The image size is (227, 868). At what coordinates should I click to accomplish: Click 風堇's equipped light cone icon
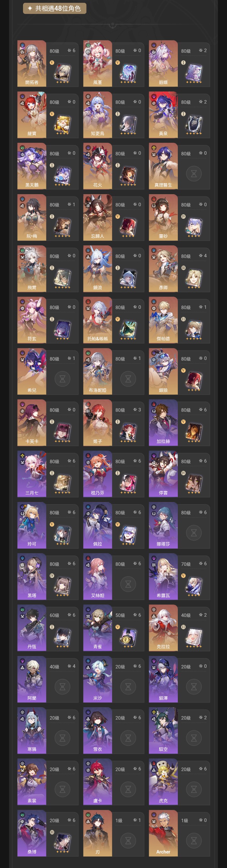(128, 73)
